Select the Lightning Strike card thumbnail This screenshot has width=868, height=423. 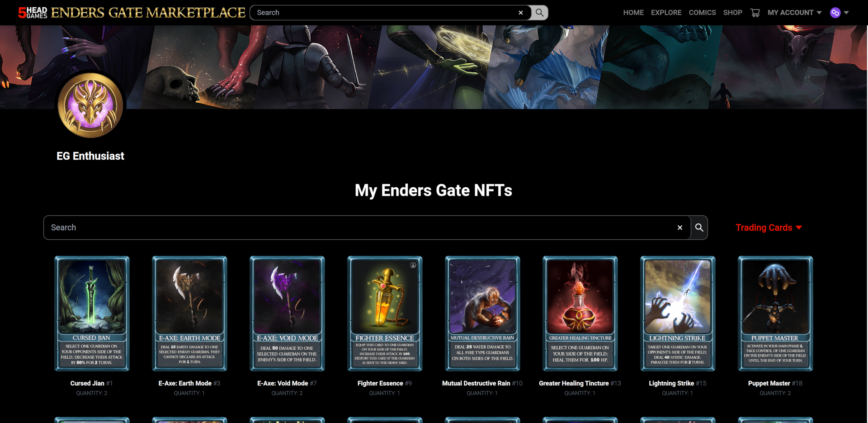tap(678, 314)
